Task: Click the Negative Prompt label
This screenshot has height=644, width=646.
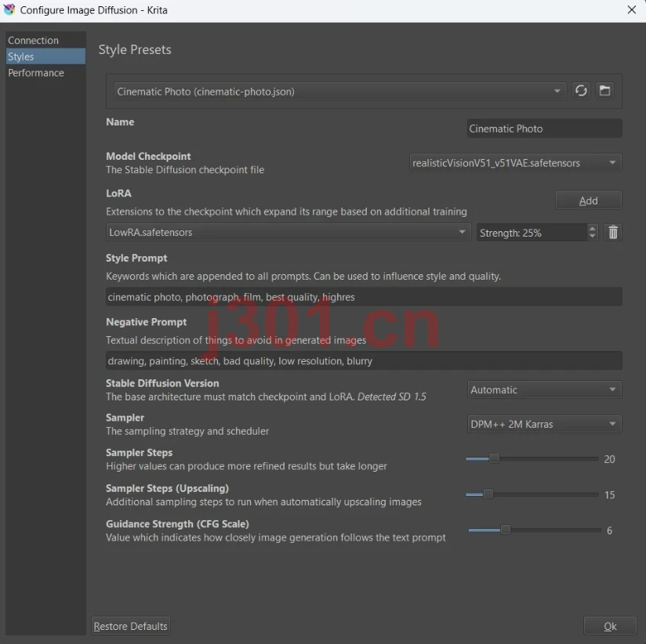Action: point(147,321)
